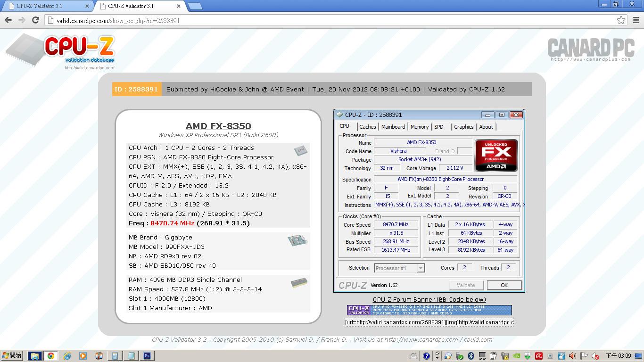Image resolution: width=644 pixels, height=362 pixels.
Task: Click the http://valid.canardpc.com text under the logo
Action: click(x=89, y=68)
